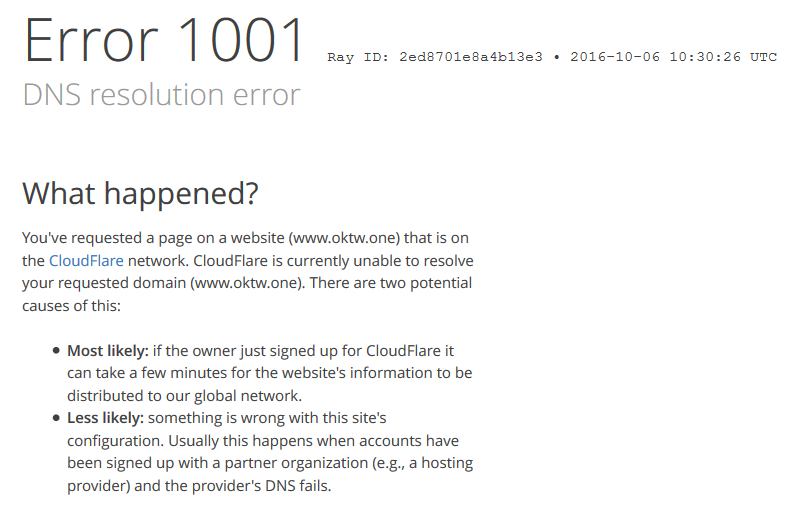Click the bold Less likely label

pyautogui.click(x=106, y=418)
